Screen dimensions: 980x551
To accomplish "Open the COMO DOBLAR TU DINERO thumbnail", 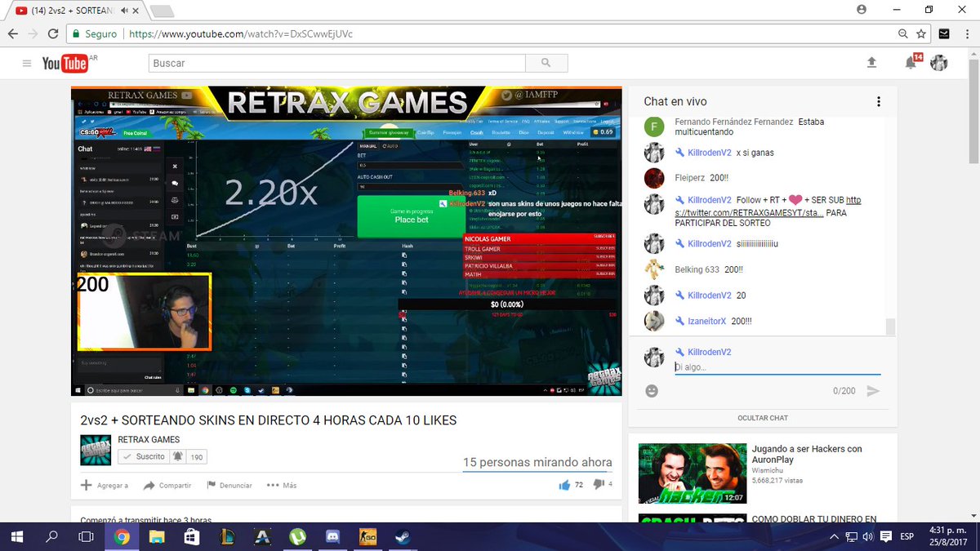I will (693, 518).
